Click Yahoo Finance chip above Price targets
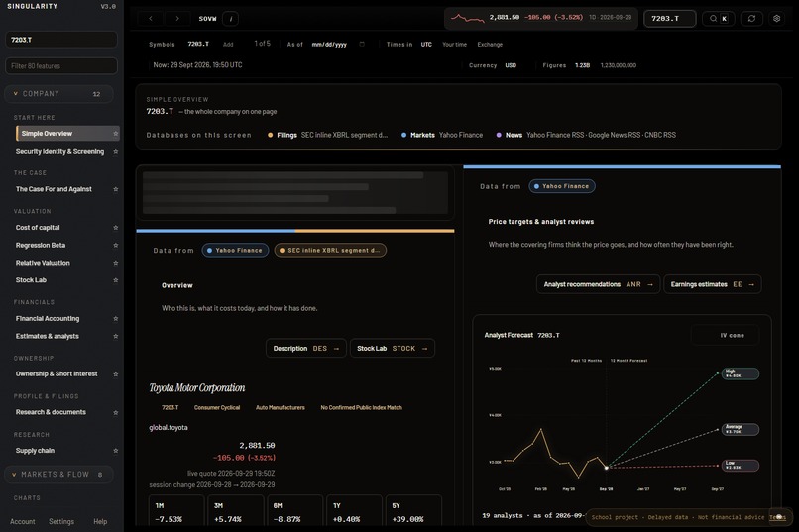Image resolution: width=799 pixels, height=532 pixels. pos(561,186)
